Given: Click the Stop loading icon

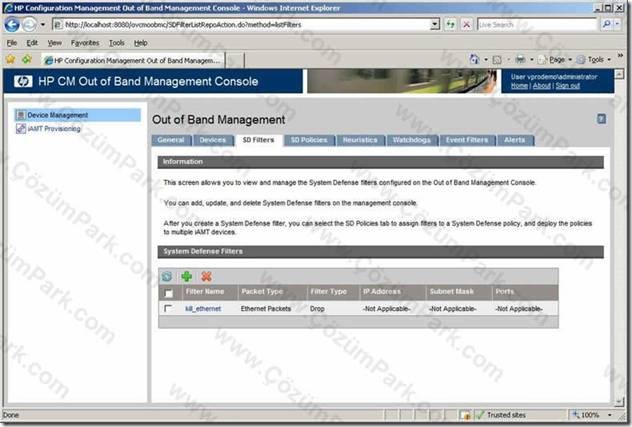Looking at the screenshot, I should (x=466, y=25).
